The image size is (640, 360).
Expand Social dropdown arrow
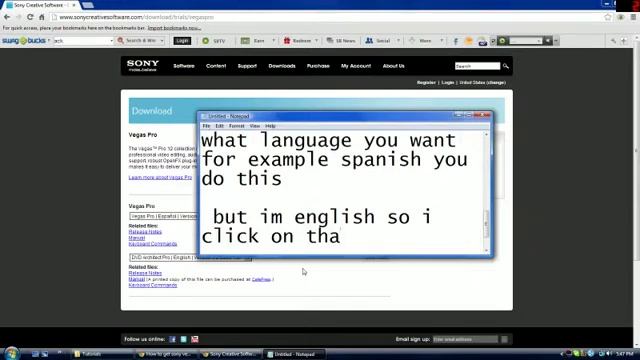pyautogui.click(x=398, y=41)
